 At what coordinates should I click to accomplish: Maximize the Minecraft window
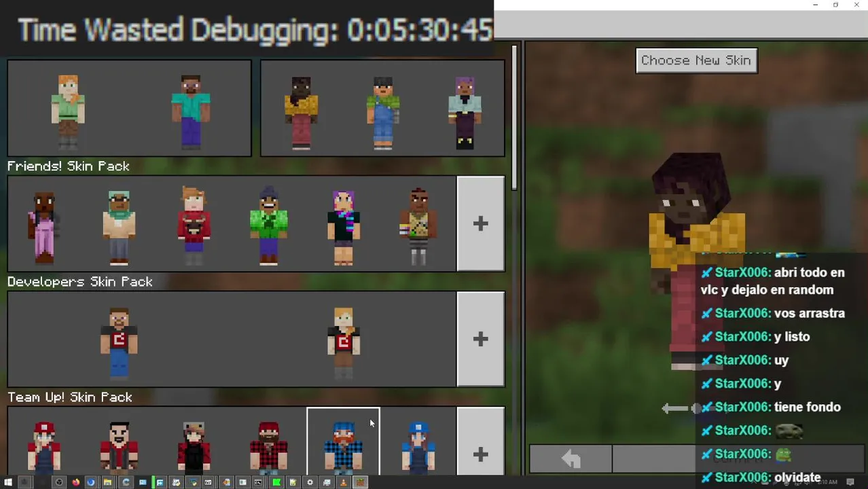pyautogui.click(x=835, y=5)
